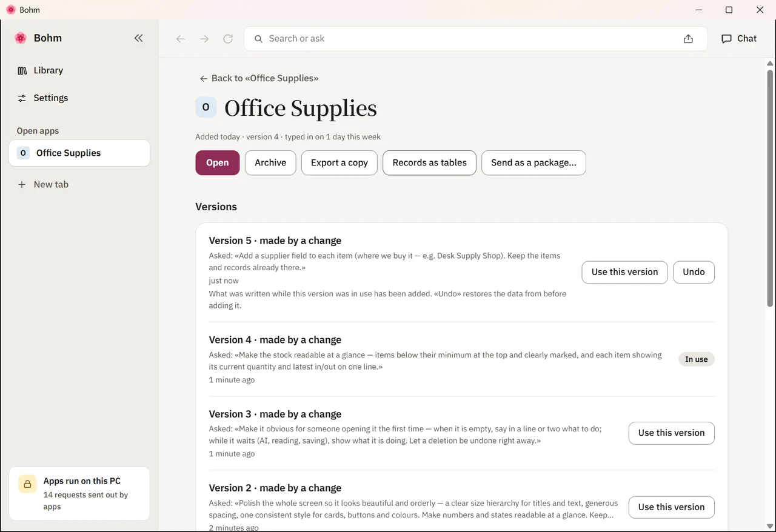This screenshot has width=776, height=532.
Task: Use this version for Version 2
Action: pyautogui.click(x=672, y=507)
